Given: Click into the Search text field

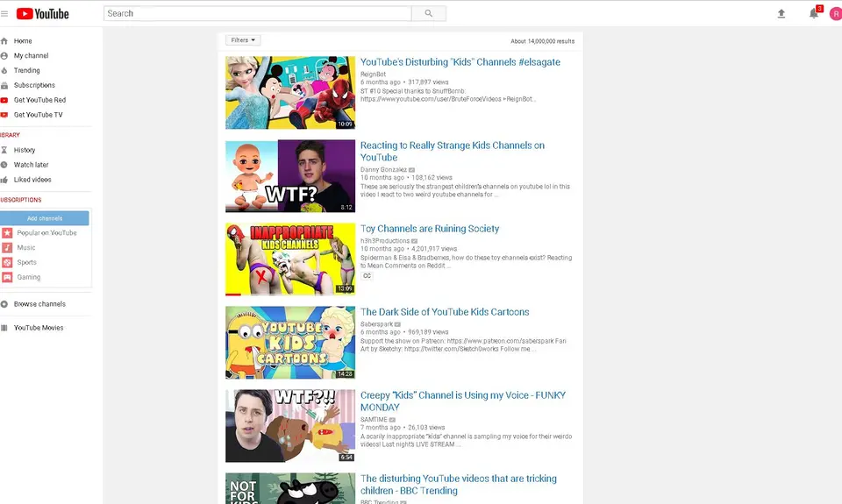Looking at the screenshot, I should tap(257, 13).
